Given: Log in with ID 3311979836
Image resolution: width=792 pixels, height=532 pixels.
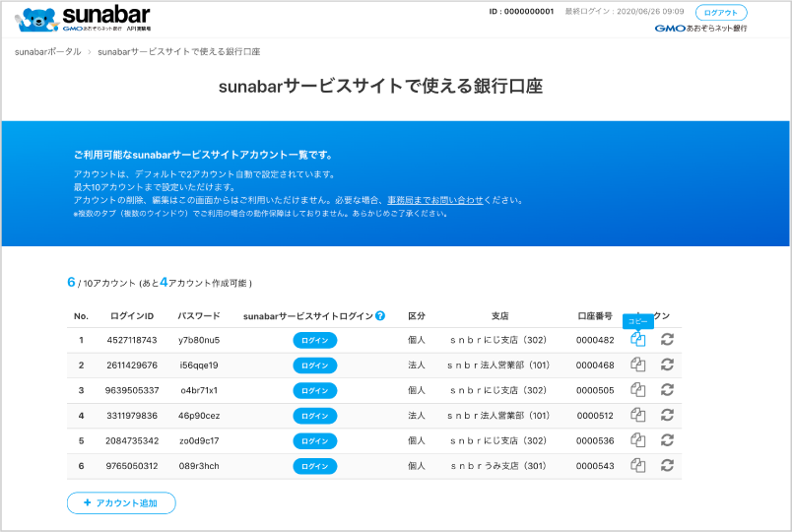Looking at the screenshot, I should tap(314, 416).
